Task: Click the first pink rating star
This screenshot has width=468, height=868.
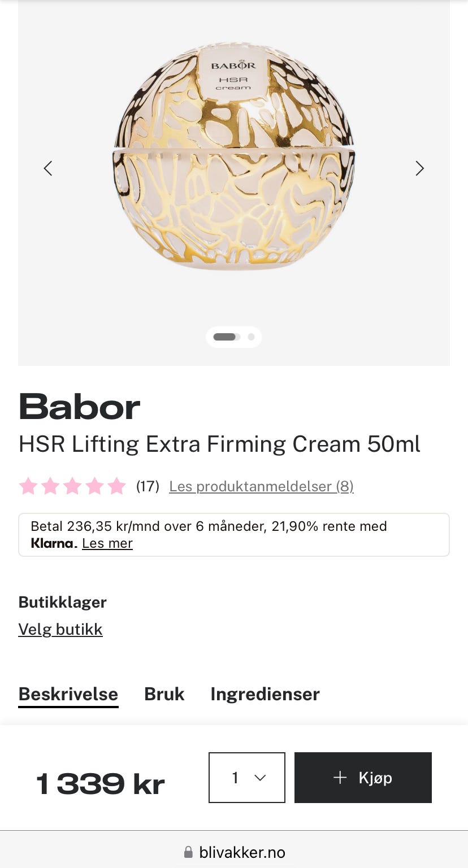Action: click(x=28, y=486)
